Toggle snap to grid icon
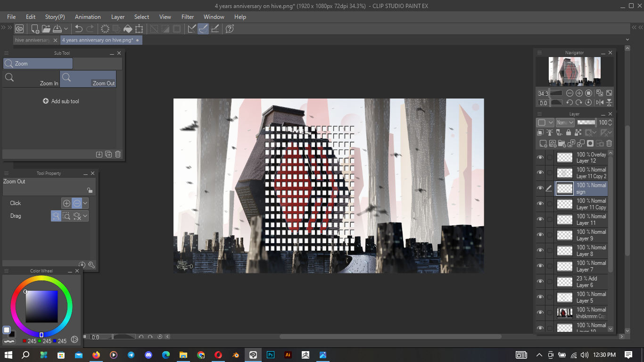This screenshot has width=644, height=362. tap(215, 29)
